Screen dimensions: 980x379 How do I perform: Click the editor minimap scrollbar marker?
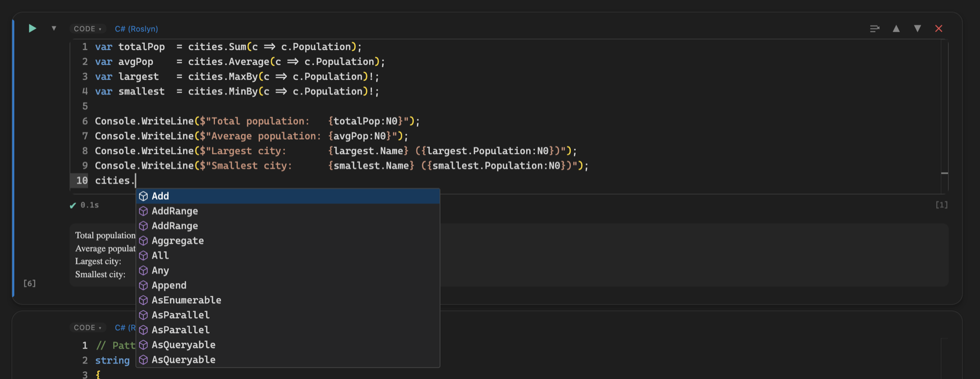[x=944, y=173]
